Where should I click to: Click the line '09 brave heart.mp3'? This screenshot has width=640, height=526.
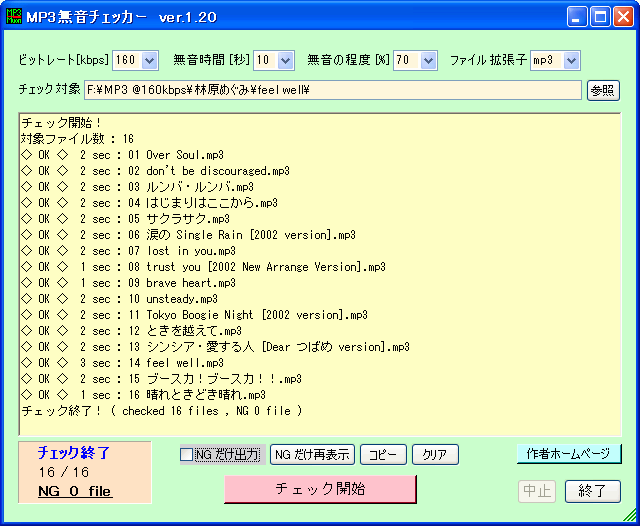[129, 283]
